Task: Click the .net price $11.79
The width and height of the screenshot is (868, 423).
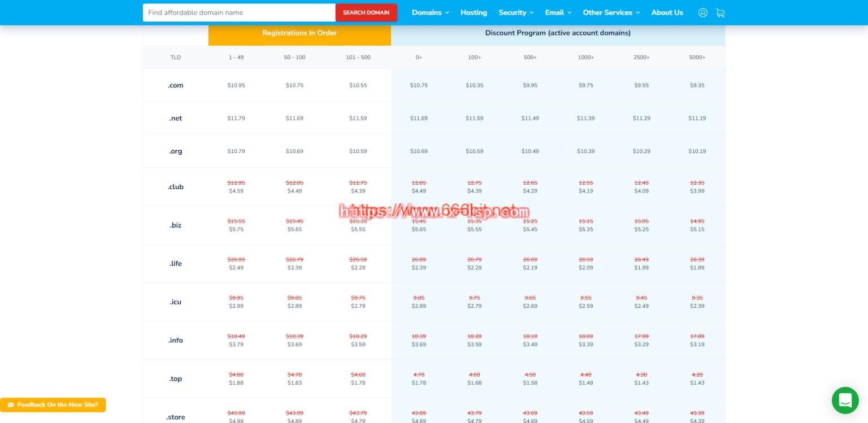Action: 236,118
